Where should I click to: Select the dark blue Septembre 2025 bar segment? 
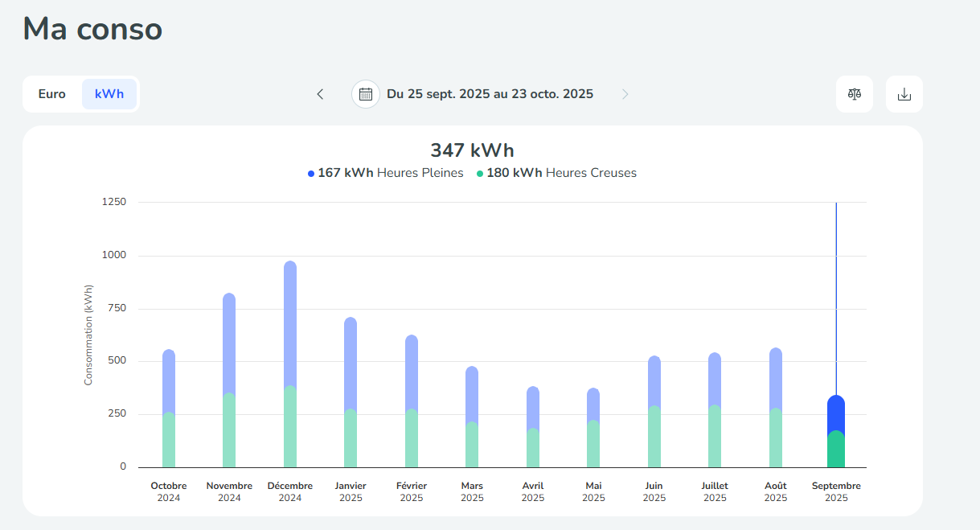tap(836, 412)
